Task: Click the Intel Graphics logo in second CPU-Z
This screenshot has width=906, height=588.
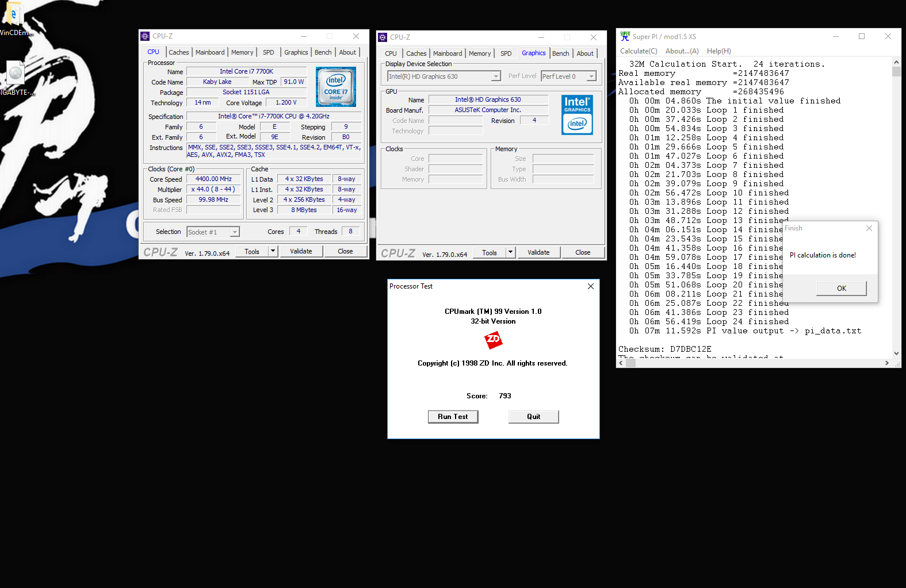Action: click(x=577, y=115)
